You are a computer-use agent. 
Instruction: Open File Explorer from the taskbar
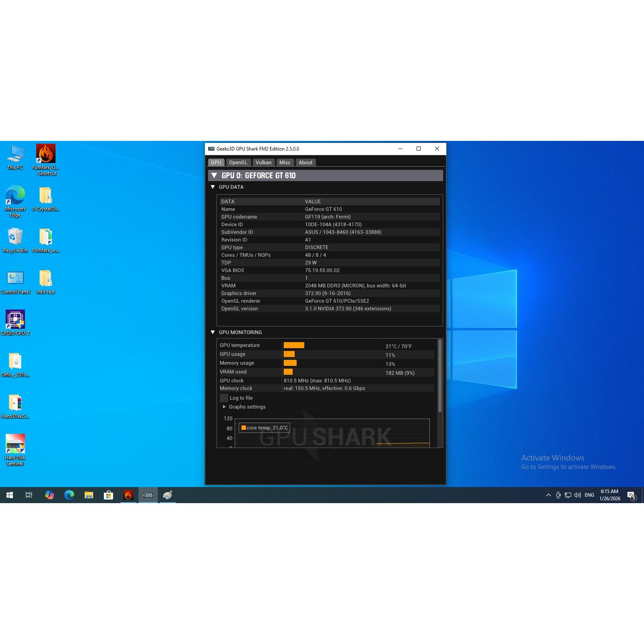pyautogui.click(x=89, y=495)
